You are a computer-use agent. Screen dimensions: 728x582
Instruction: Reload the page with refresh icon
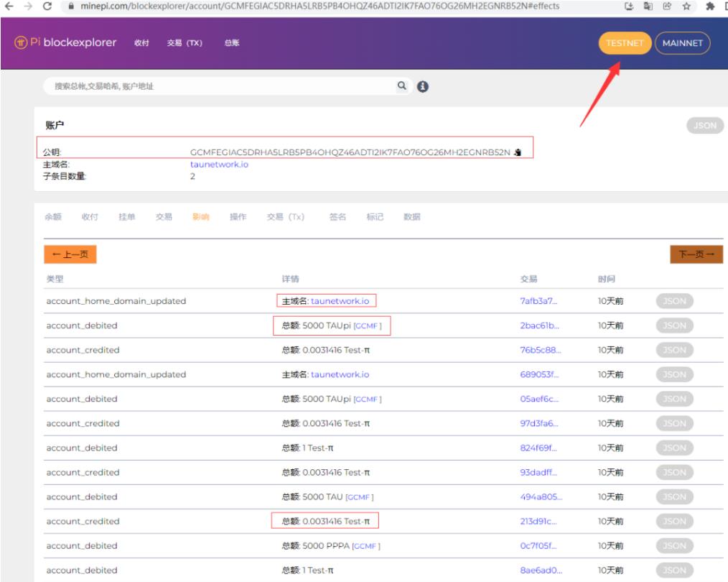coord(47,6)
